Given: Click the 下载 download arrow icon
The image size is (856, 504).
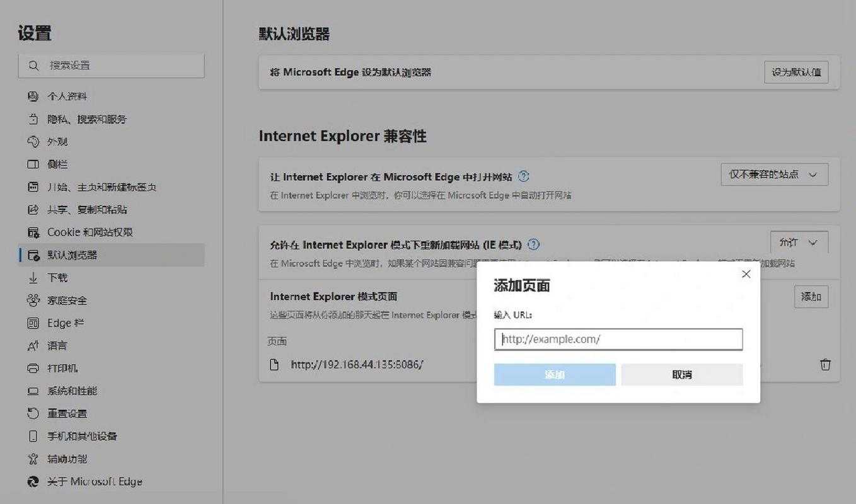Looking at the screenshot, I should click(33, 278).
